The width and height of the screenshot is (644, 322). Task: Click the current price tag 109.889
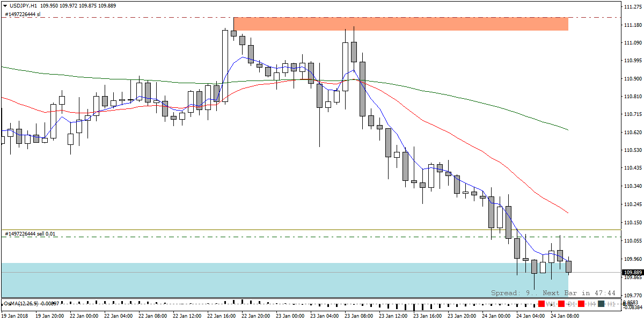(x=632, y=273)
